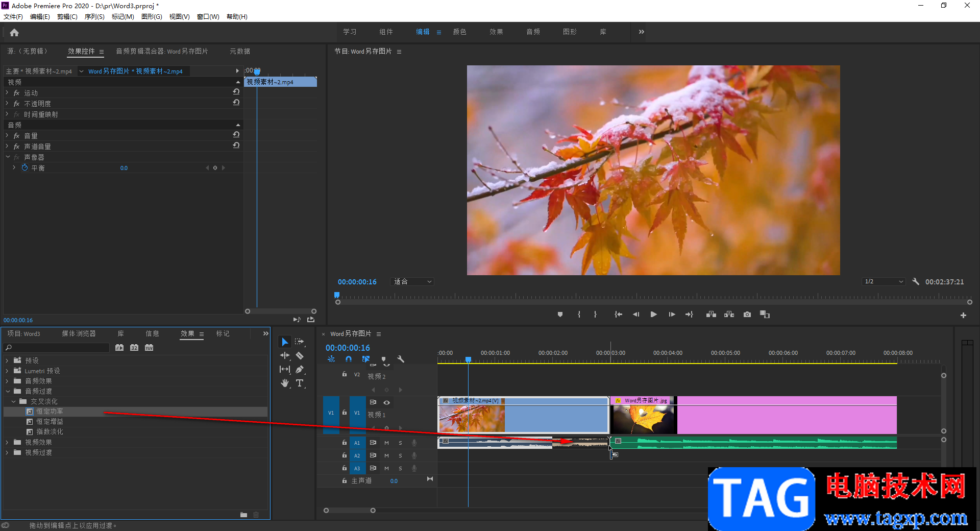Select the Ripple Edit tool
The width and height of the screenshot is (980, 531).
coord(285,355)
